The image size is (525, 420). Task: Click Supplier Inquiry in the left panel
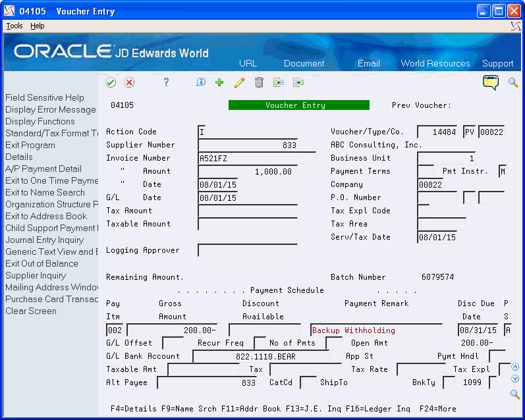(x=36, y=275)
